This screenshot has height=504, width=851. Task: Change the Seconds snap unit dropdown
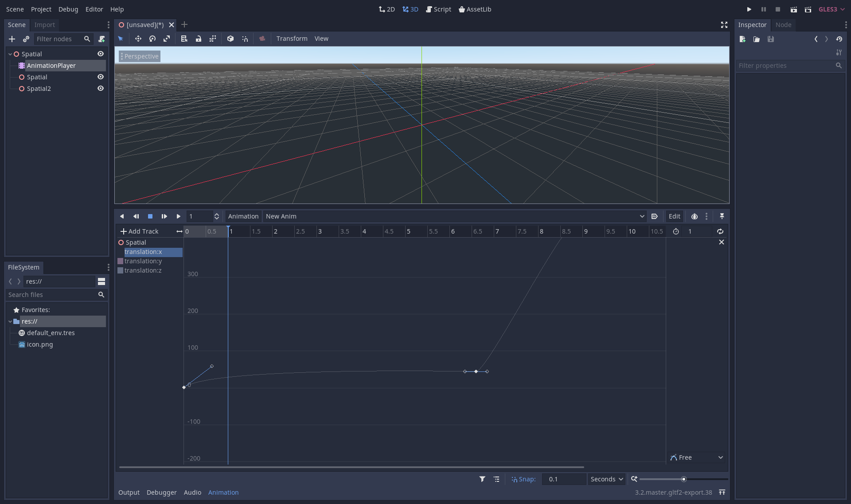[x=606, y=479]
